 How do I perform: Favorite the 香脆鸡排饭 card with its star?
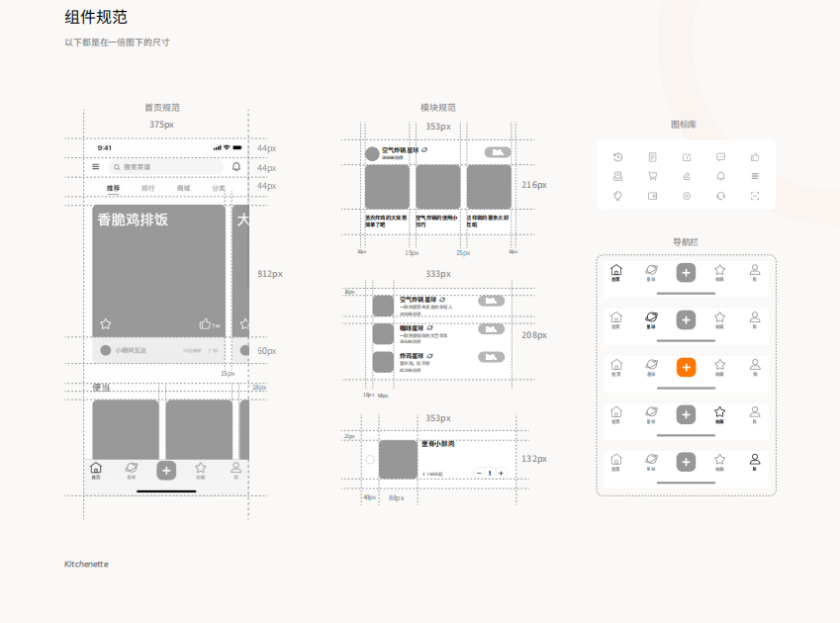[x=106, y=323]
